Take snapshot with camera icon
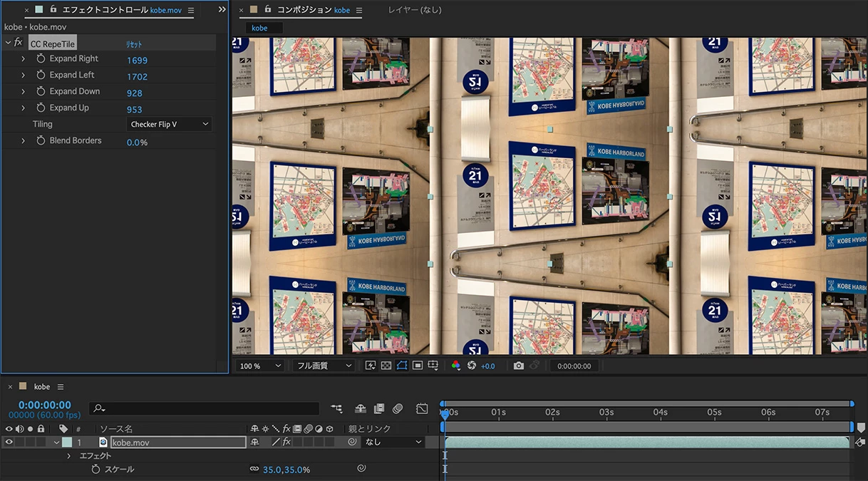 [x=519, y=366]
